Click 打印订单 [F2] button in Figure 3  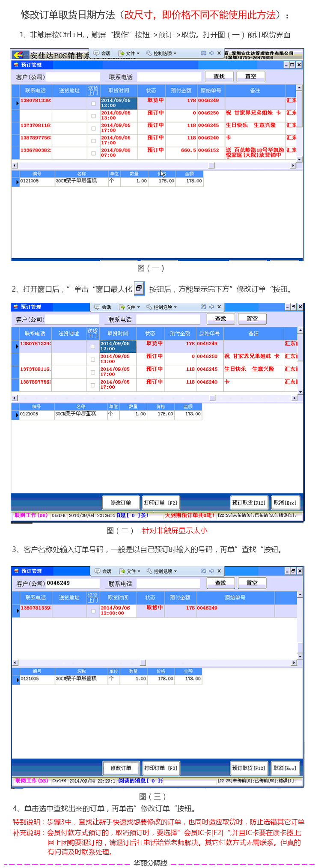(x=160, y=768)
